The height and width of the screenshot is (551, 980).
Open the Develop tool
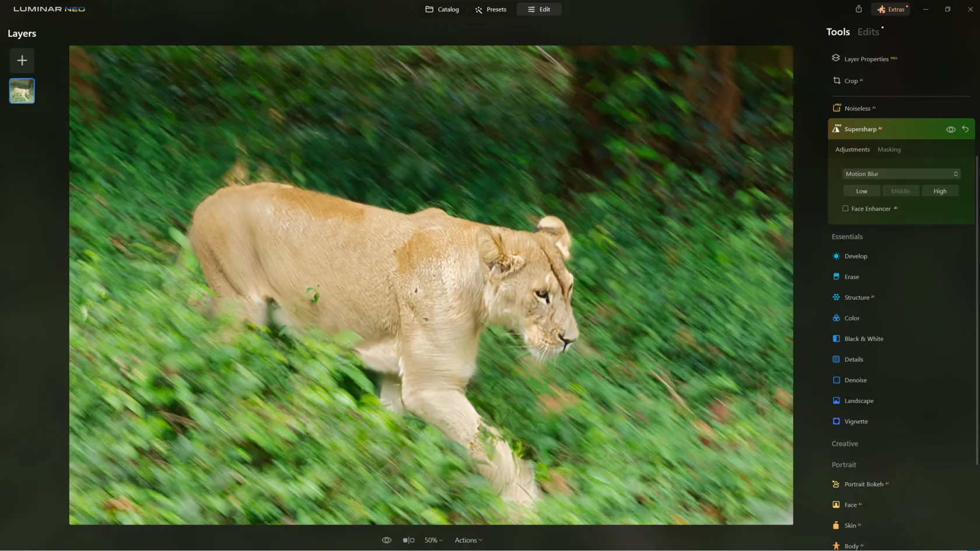(x=855, y=256)
